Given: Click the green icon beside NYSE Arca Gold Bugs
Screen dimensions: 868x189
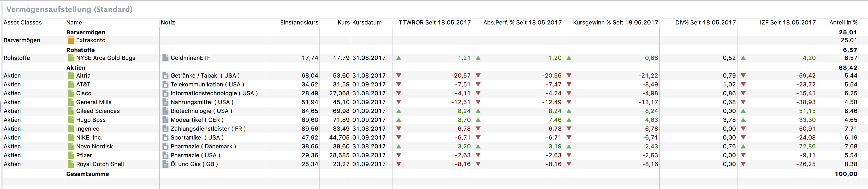Looking at the screenshot, I should tap(71, 58).
